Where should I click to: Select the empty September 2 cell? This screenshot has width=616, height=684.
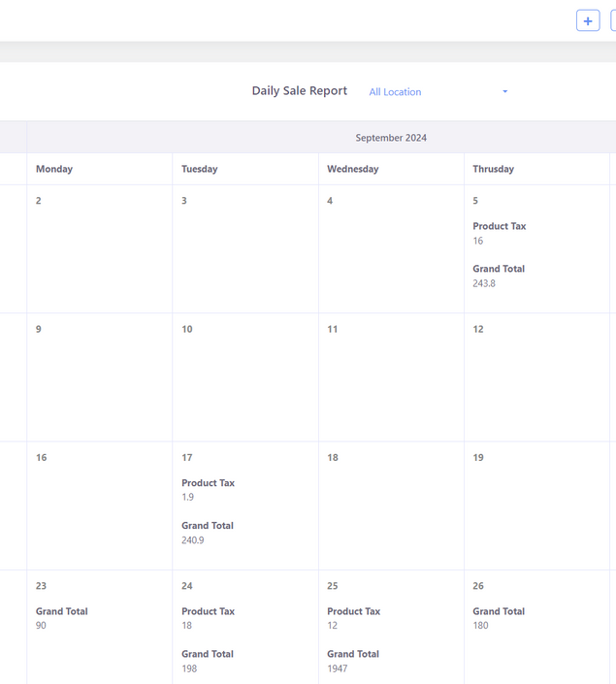point(99,248)
